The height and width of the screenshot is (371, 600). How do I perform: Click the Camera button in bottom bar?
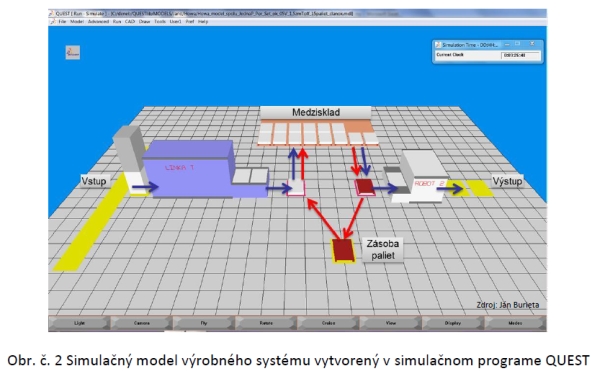point(142,323)
